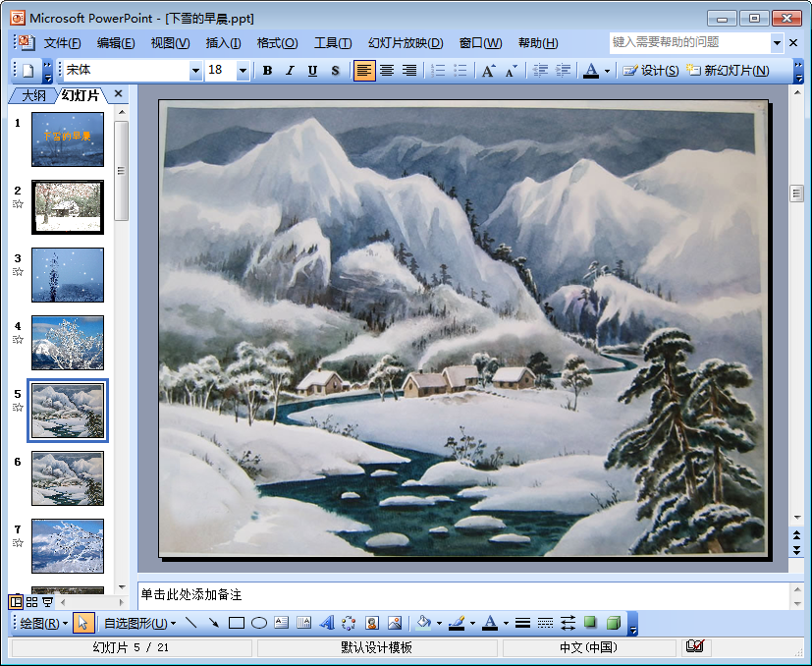Go to previous slide double arrow

click(x=796, y=535)
